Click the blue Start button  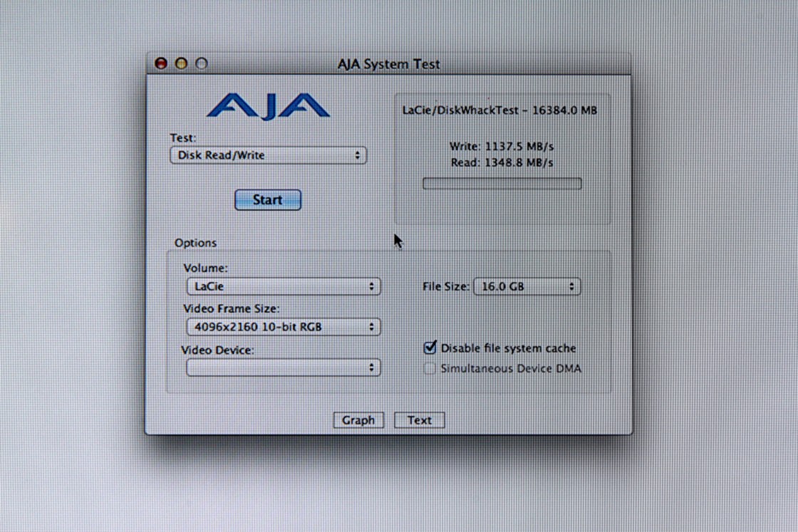[268, 200]
